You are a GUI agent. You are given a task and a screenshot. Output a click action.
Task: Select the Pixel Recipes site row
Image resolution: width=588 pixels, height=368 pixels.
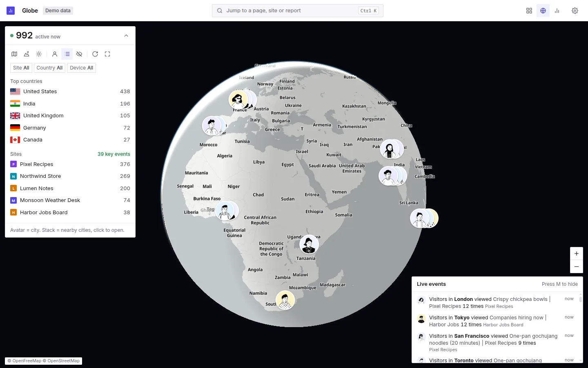click(x=70, y=164)
